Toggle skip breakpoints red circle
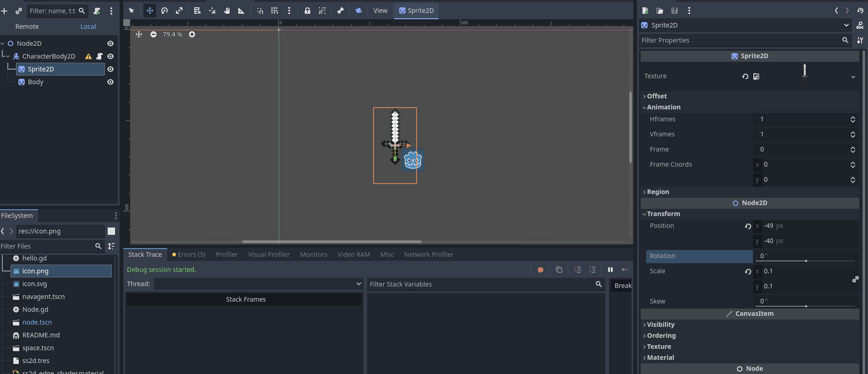The width and height of the screenshot is (868, 374). click(x=540, y=270)
